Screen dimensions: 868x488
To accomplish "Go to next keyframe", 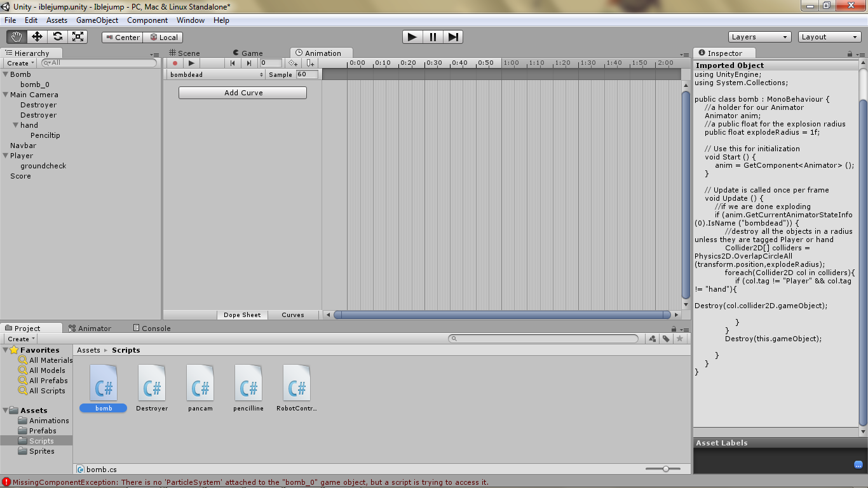I will click(x=249, y=63).
